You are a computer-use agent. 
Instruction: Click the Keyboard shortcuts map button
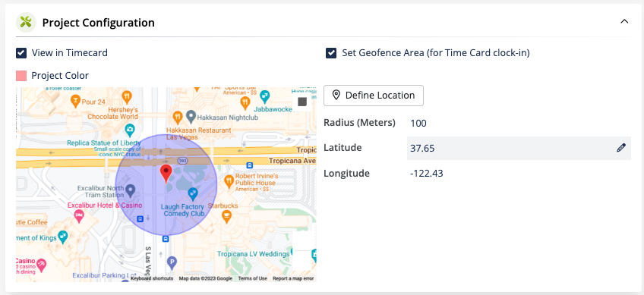point(153,278)
